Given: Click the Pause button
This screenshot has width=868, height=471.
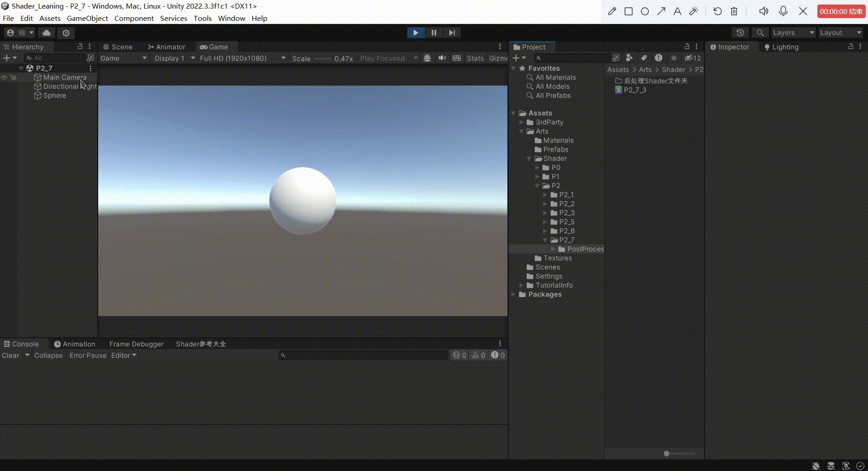Looking at the screenshot, I should (434, 33).
